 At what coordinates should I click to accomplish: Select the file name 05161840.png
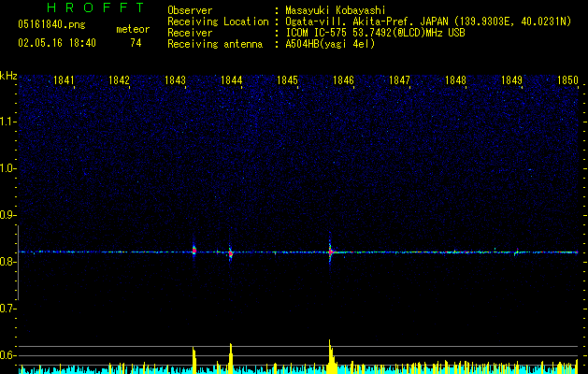51,25
